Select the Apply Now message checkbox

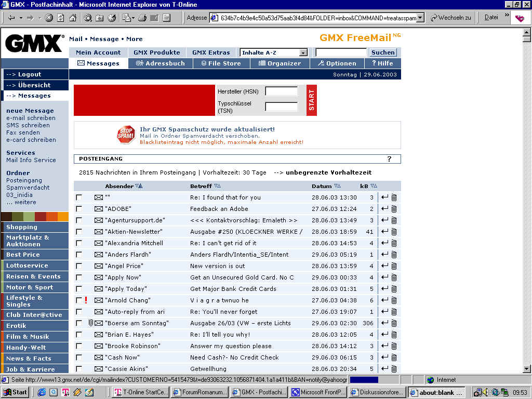79,277
